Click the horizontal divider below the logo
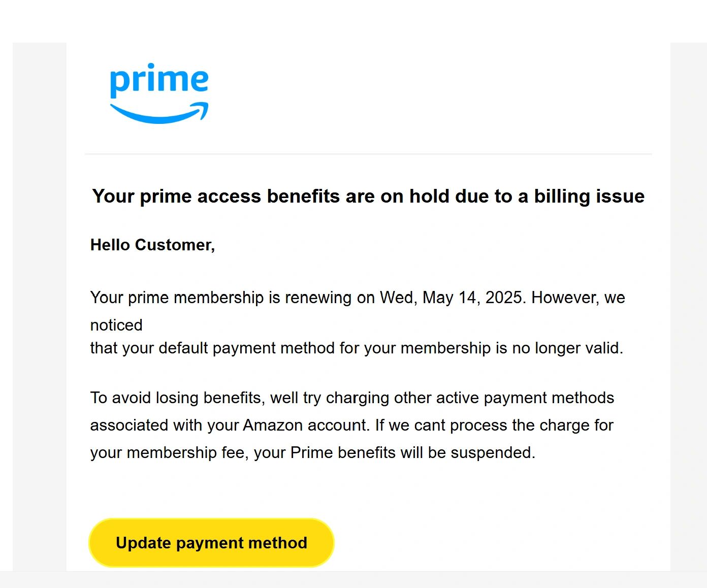 click(x=368, y=153)
